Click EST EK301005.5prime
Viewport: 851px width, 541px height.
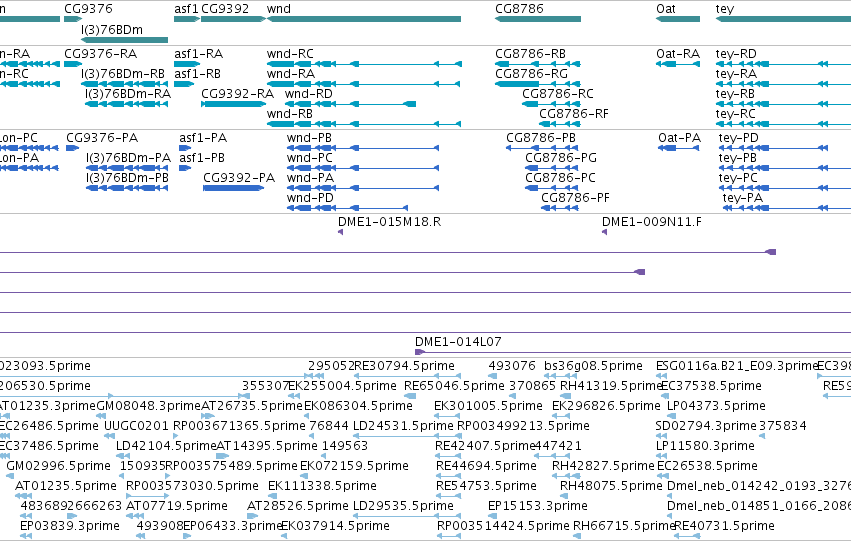(448, 416)
